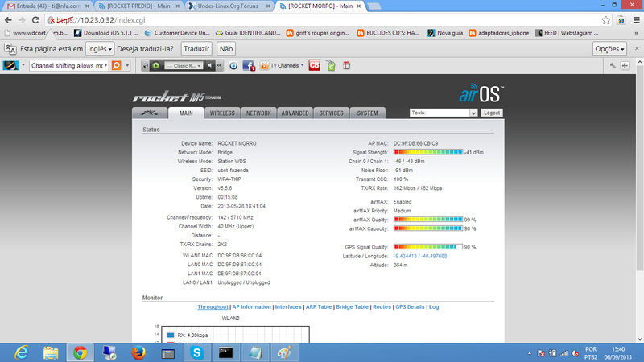The height and width of the screenshot is (362, 644).
Task: Click the Traduzir button
Action: point(196,49)
